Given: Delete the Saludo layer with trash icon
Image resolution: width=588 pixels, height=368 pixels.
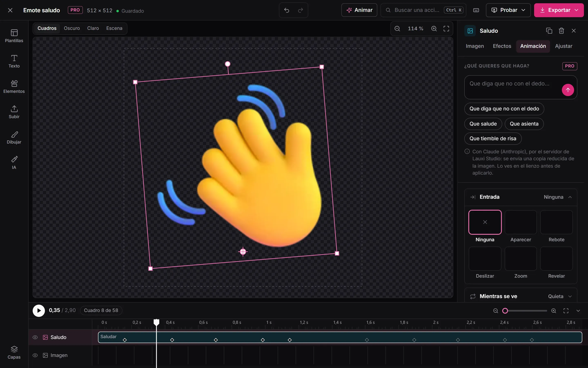Looking at the screenshot, I should (561, 31).
